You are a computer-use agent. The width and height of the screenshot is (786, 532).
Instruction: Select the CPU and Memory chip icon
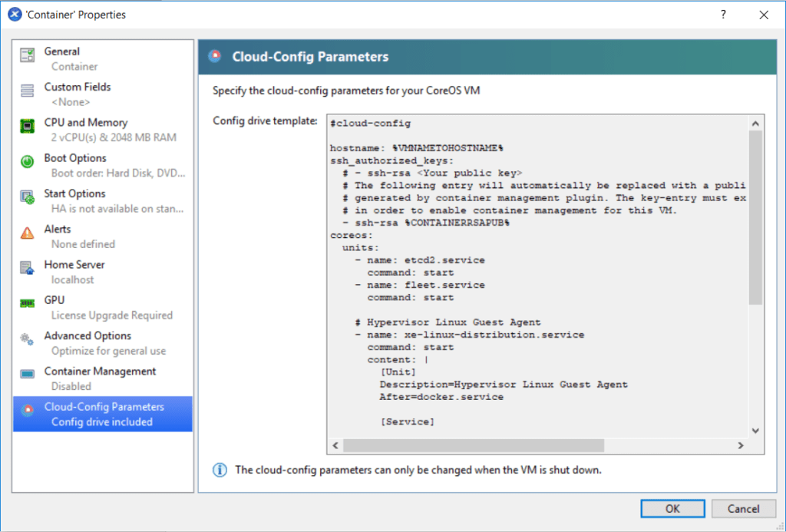[28, 127]
